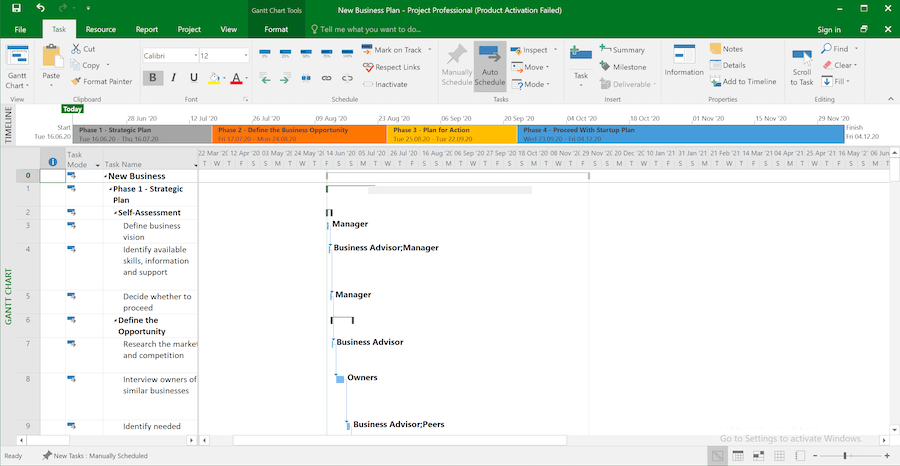Click the zoom slider in status bar
The width and height of the screenshot is (900, 466).
(x=845, y=456)
